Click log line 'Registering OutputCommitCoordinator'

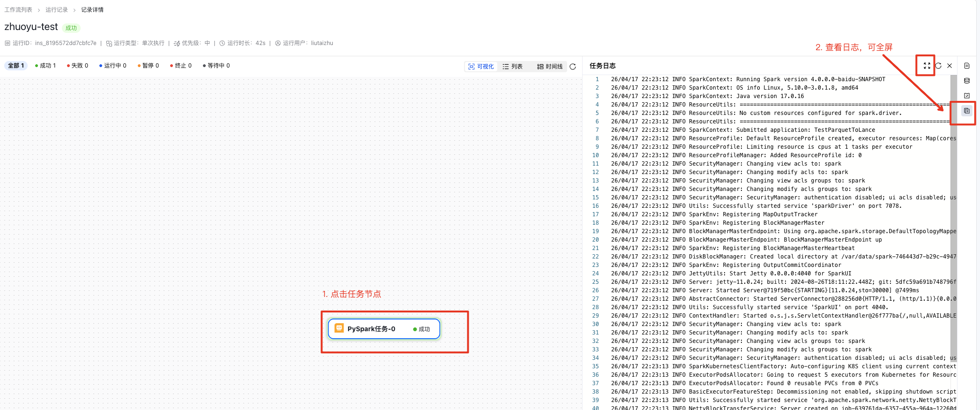tap(726, 265)
